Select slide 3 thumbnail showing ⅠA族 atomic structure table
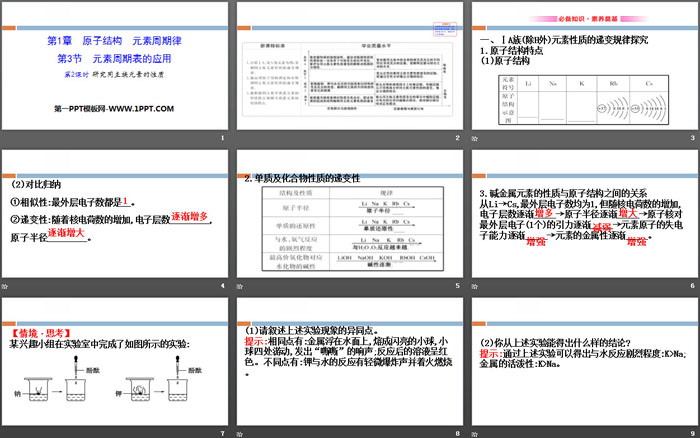This screenshot has height=438, width=700. [585, 66]
